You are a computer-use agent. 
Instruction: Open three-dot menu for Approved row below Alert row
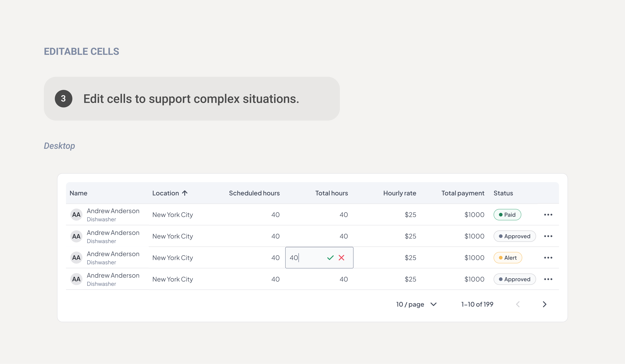pyautogui.click(x=548, y=279)
